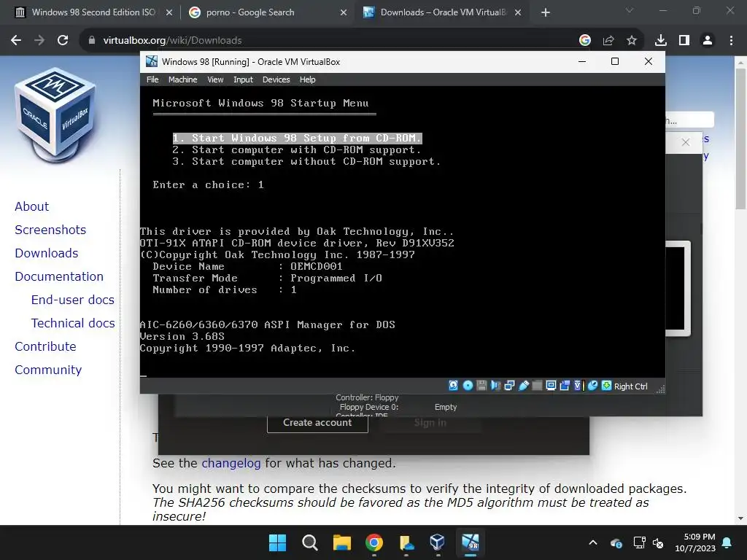Close the popup behind VirtualBox window
The width and height of the screenshot is (747, 560).
pos(685,142)
